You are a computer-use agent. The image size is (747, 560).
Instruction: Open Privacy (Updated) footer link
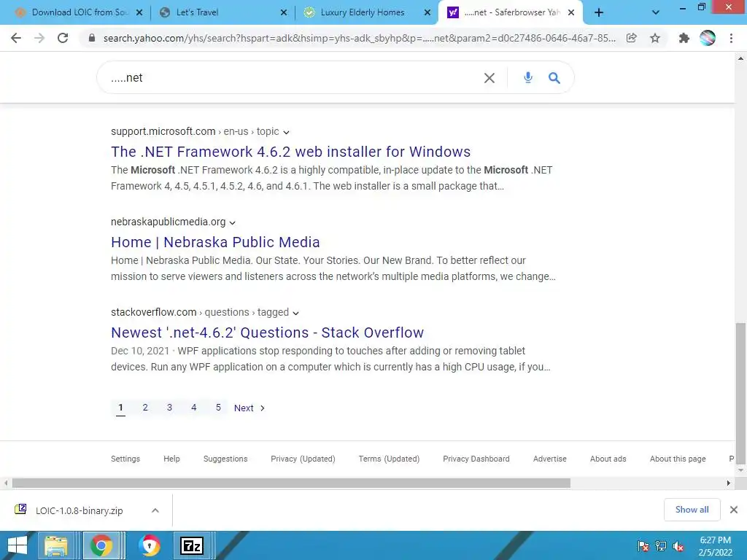303,459
